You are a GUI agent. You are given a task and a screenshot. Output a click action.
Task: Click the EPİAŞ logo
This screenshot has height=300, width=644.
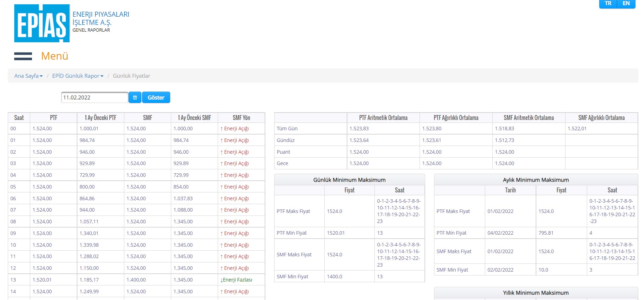click(42, 23)
